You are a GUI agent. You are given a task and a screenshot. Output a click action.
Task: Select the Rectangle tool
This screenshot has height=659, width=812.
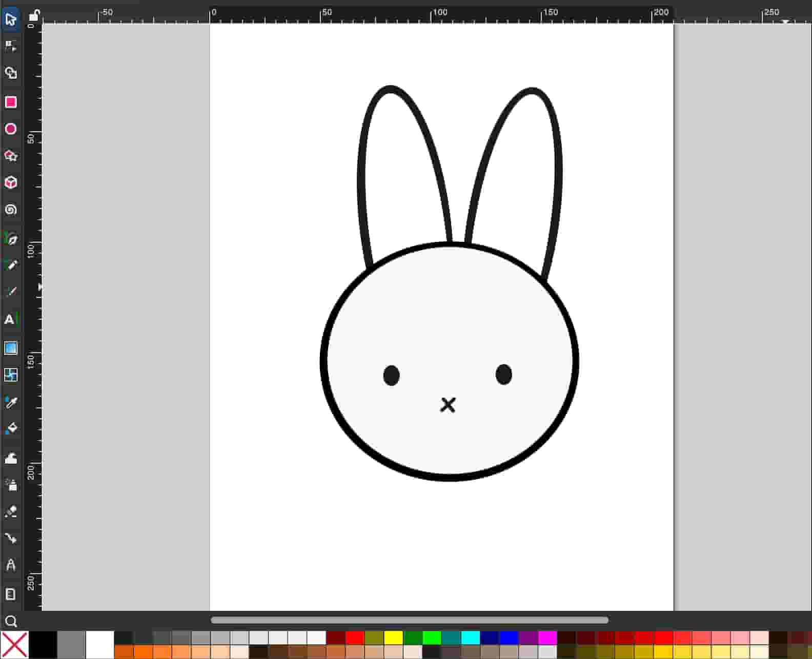click(11, 102)
